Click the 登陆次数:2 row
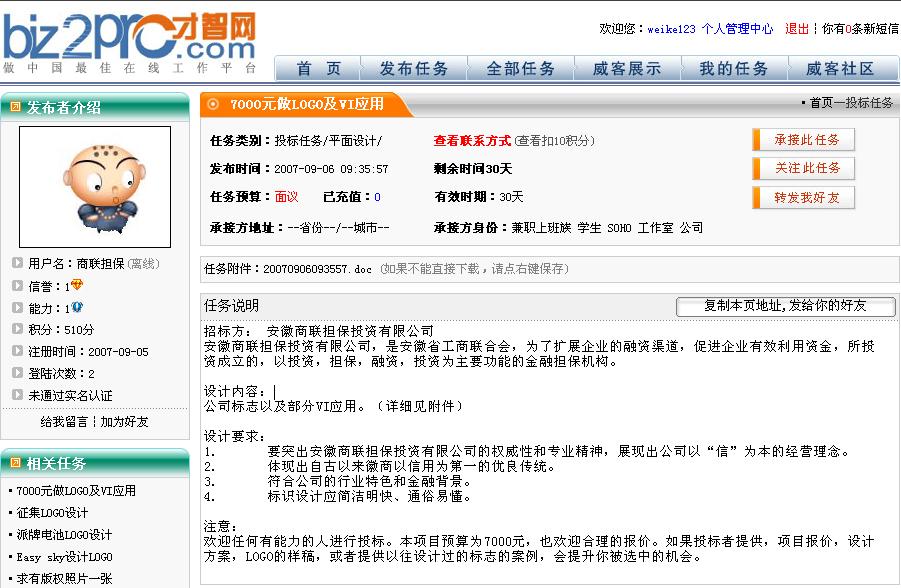This screenshot has width=901, height=588. tap(61, 374)
